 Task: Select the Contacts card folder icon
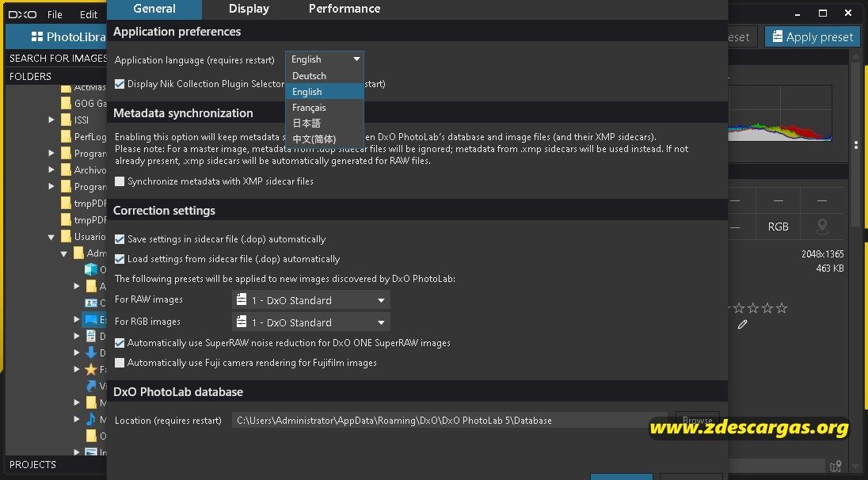[x=91, y=303]
